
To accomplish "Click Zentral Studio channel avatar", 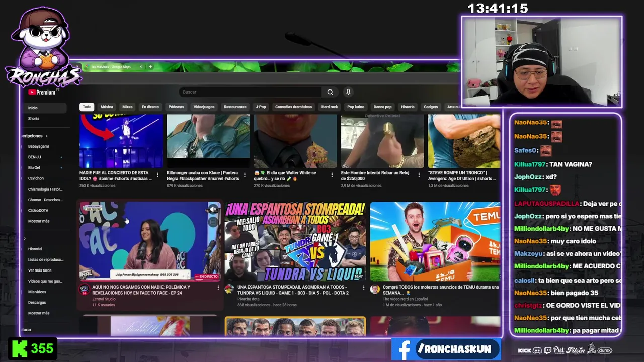I will coord(84,289).
